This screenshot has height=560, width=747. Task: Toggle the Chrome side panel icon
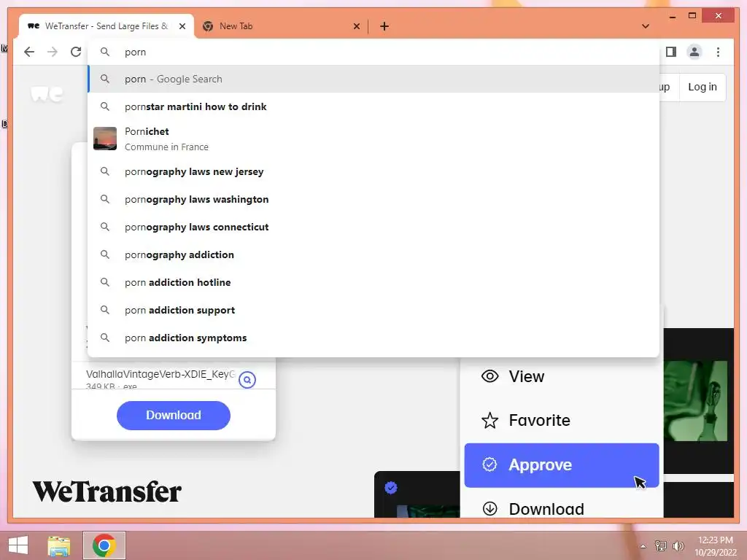point(671,52)
